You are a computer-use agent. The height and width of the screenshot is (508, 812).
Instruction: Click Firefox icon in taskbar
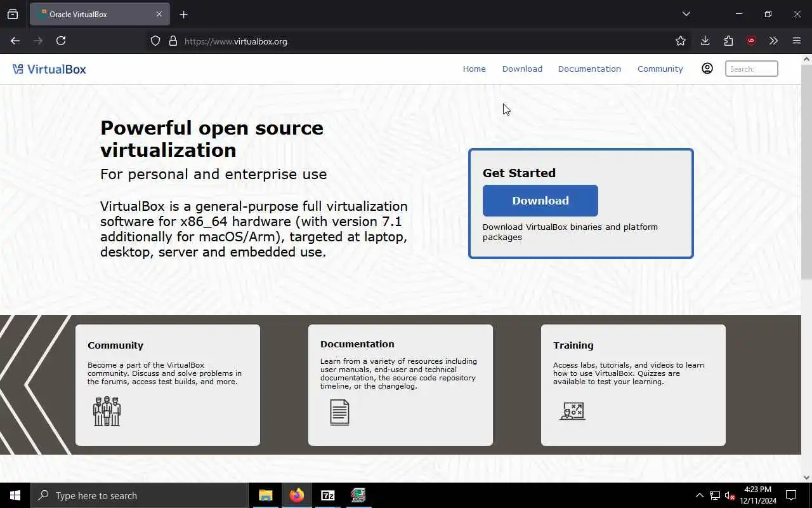tap(297, 495)
